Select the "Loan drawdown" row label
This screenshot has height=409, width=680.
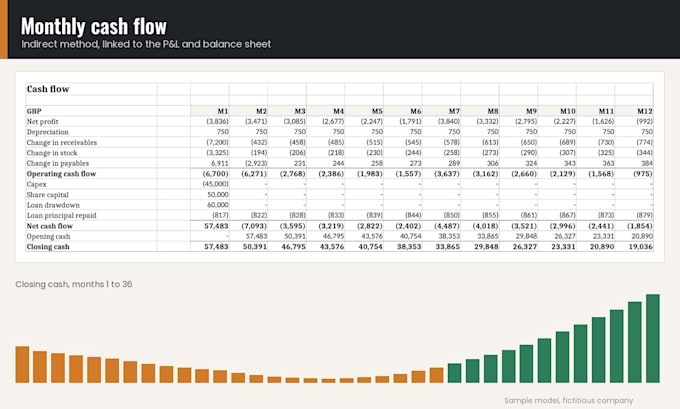(x=53, y=205)
